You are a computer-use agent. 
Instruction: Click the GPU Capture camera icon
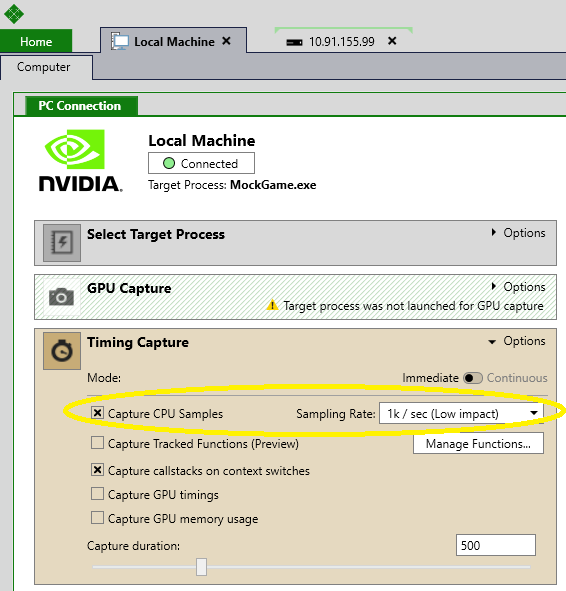[x=62, y=297]
